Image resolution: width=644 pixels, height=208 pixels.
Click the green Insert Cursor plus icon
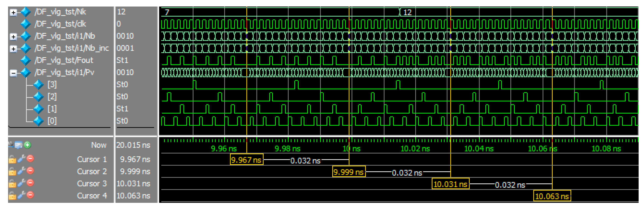coord(28,145)
